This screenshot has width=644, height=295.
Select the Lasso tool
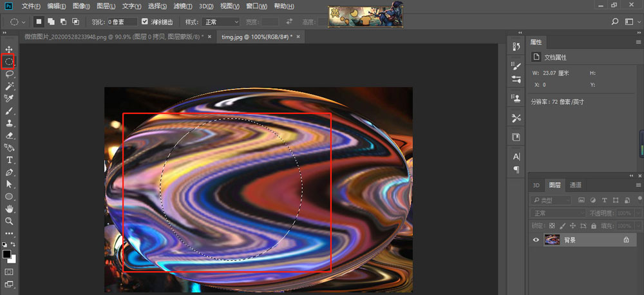coord(9,74)
